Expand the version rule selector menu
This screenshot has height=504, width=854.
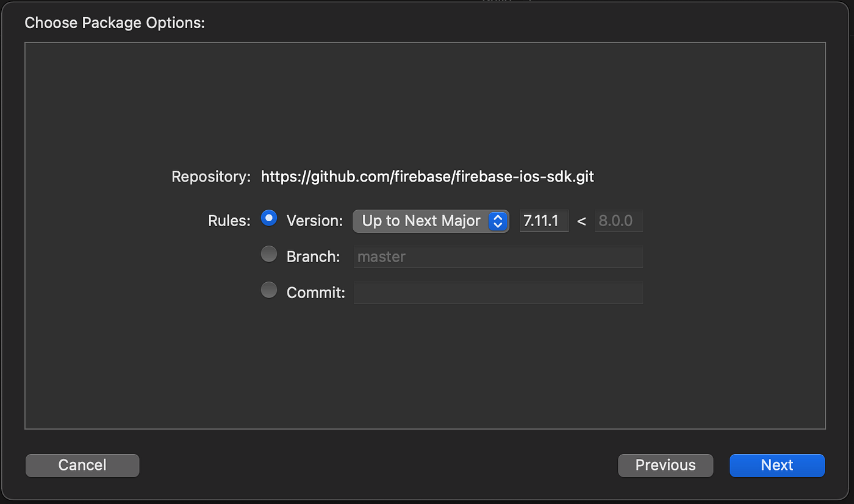(431, 221)
